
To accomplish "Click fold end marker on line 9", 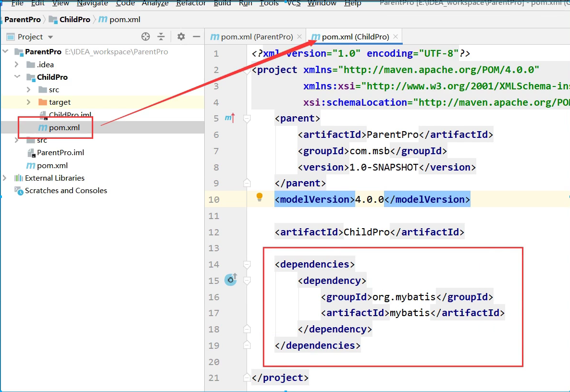I will [247, 183].
